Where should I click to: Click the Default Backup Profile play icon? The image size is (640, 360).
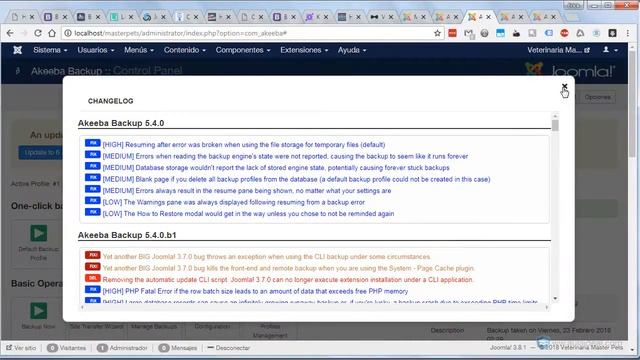[x=38, y=233]
